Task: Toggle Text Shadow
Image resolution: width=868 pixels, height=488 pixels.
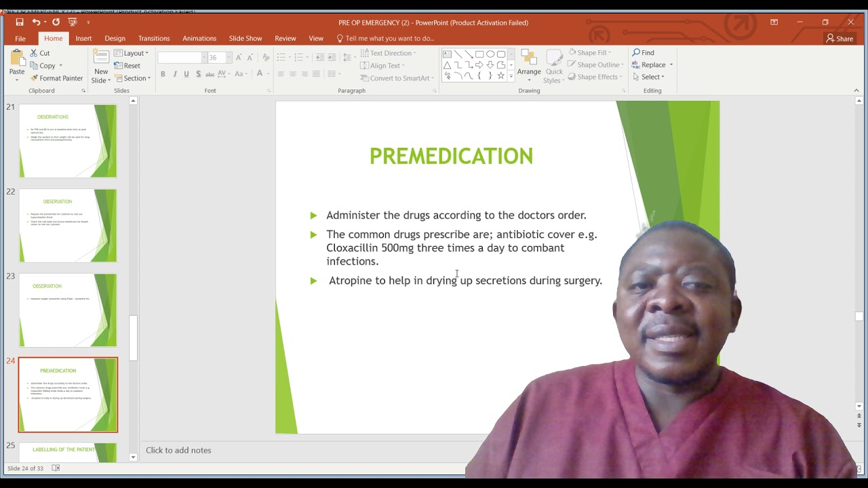Action: pyautogui.click(x=198, y=74)
